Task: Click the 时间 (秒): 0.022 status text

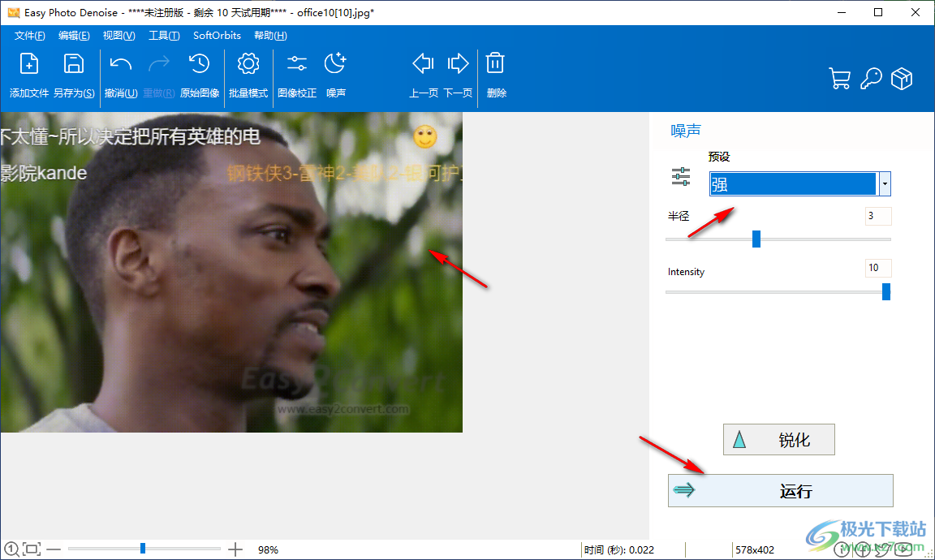Action: (x=619, y=550)
